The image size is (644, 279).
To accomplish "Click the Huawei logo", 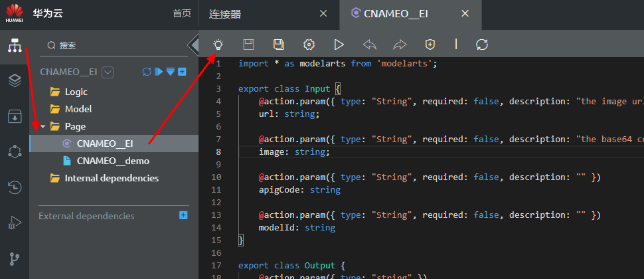I will pos(15,13).
